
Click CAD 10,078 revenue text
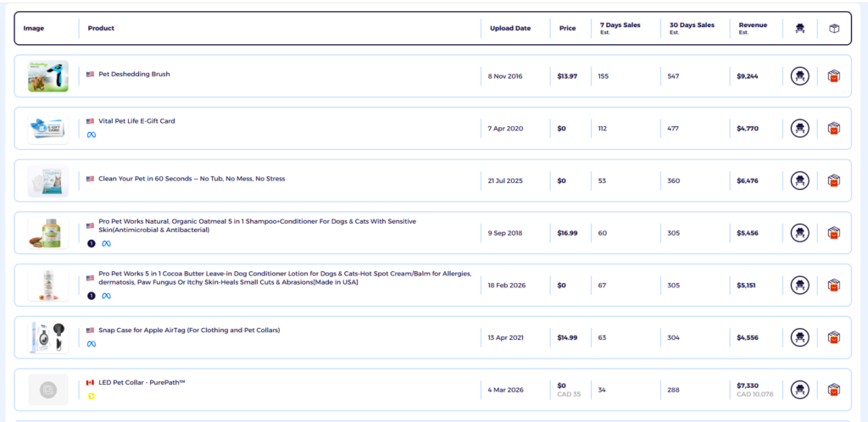755,394
